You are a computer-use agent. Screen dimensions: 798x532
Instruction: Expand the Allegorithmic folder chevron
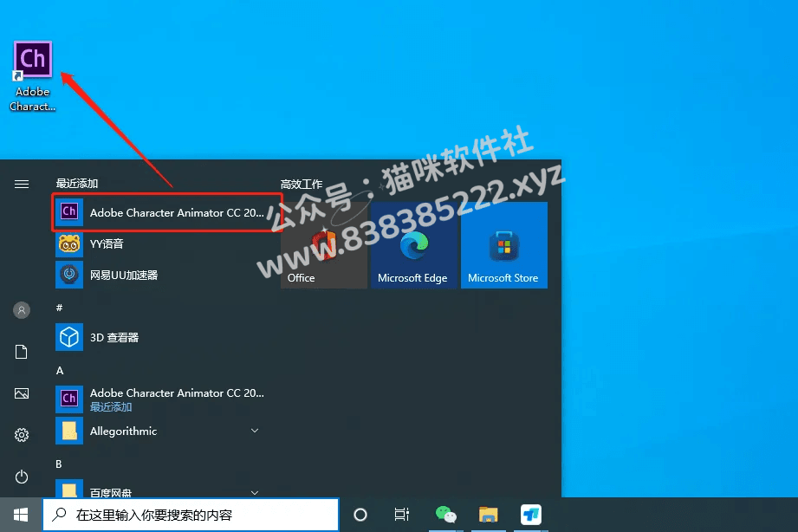255,431
